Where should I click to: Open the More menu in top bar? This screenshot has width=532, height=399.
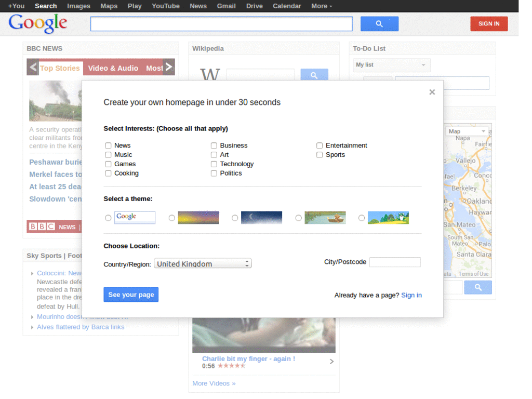tap(322, 6)
